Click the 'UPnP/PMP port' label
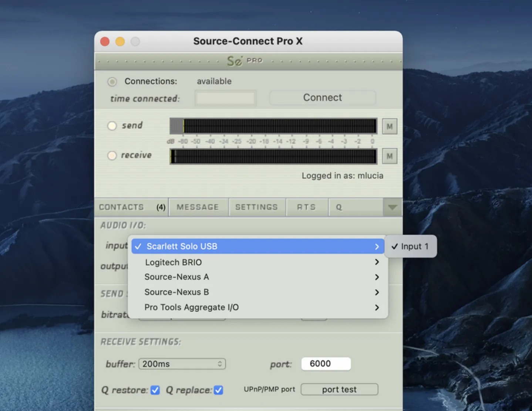This screenshot has height=411, width=532. [x=269, y=390]
